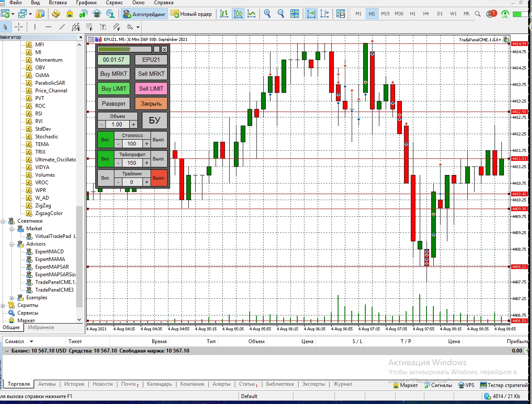Click the chart template save icon

[340, 14]
